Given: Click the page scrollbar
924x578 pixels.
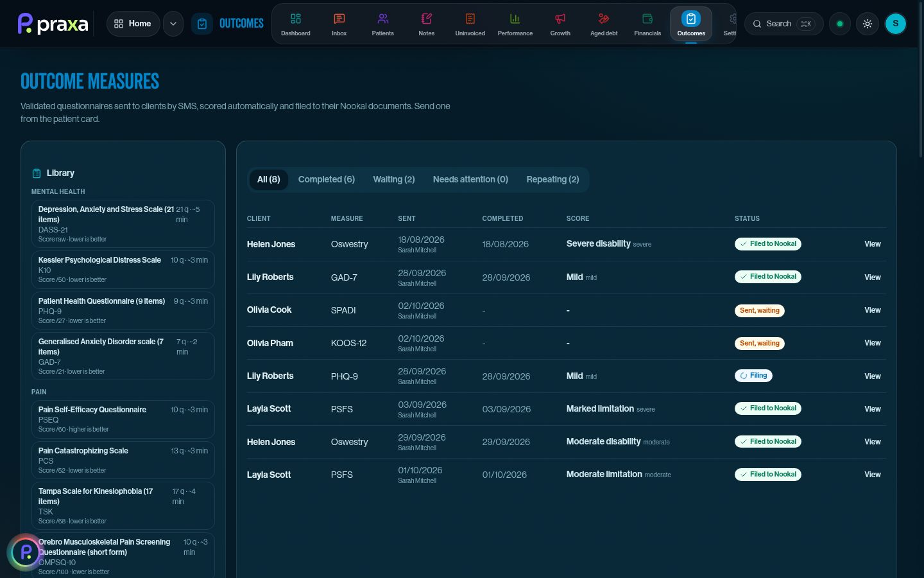Looking at the screenshot, I should click(x=921, y=80).
